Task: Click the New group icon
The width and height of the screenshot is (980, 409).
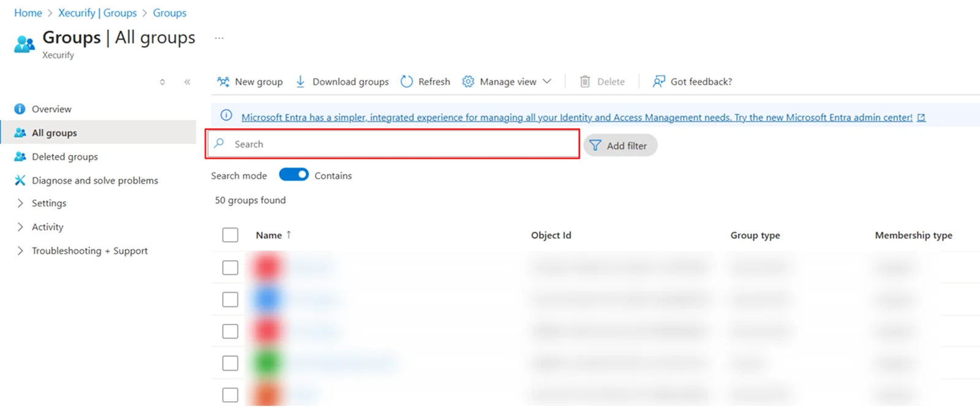Action: coord(223,81)
